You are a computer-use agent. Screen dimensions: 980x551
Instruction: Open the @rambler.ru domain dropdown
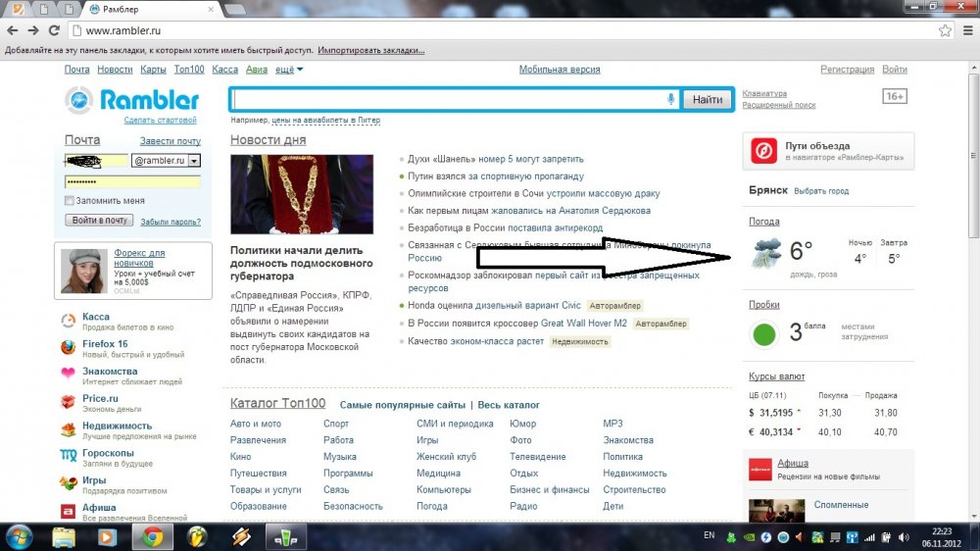[194, 161]
